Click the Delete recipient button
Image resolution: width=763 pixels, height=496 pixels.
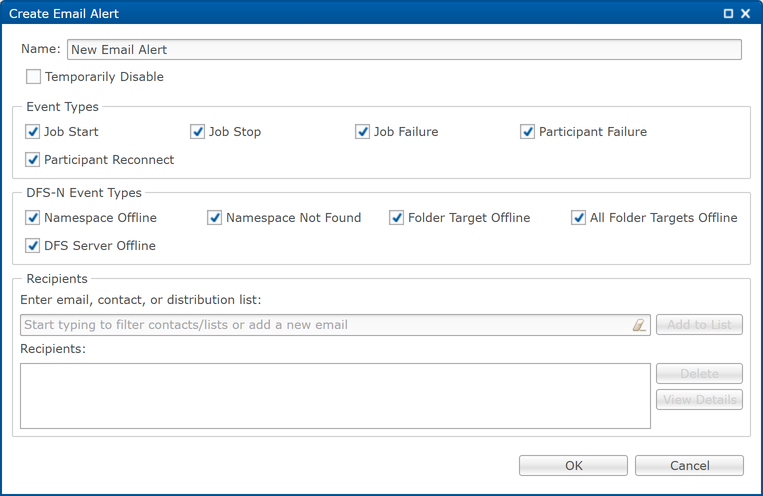(699, 374)
